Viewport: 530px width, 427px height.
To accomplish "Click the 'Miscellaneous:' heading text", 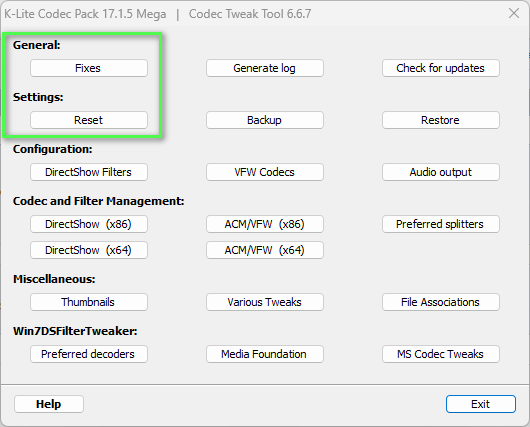I will 54,279.
